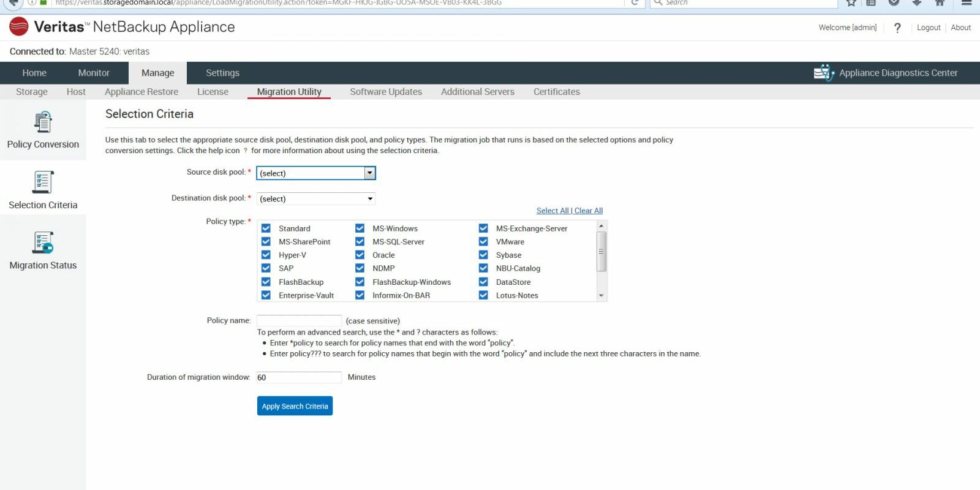Viewport: 980px width, 490px height.
Task: Uncheck the MS-SQL-Server policy type
Action: click(360, 241)
